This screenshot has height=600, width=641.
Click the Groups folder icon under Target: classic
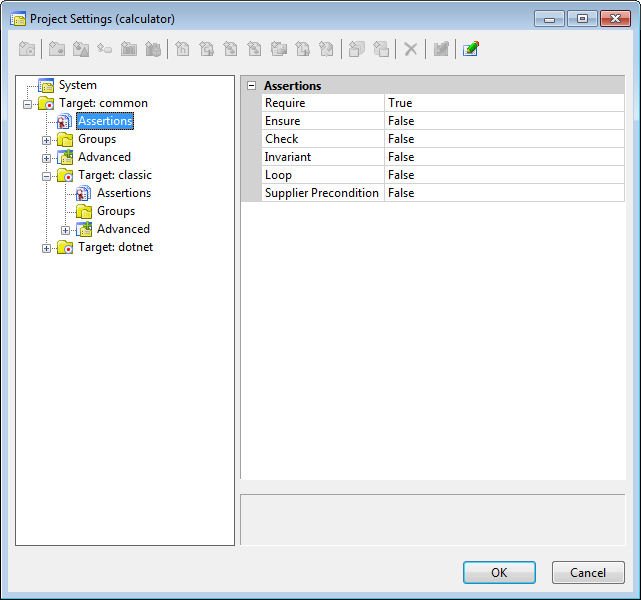pos(84,211)
